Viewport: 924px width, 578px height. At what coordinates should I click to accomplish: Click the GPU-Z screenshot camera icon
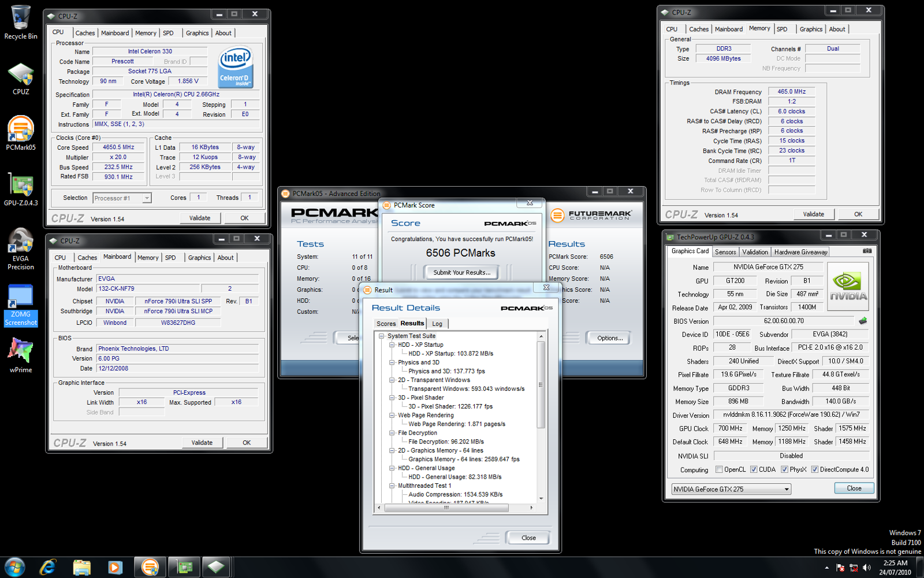(x=867, y=251)
